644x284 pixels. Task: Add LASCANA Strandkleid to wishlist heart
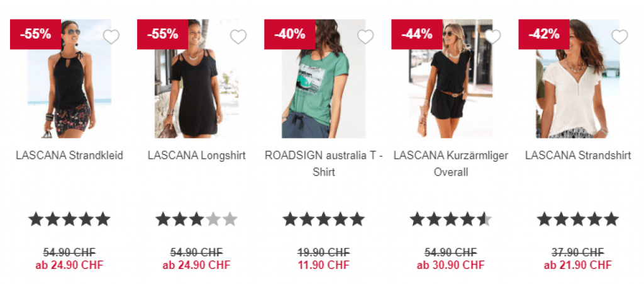pyautogui.click(x=111, y=37)
